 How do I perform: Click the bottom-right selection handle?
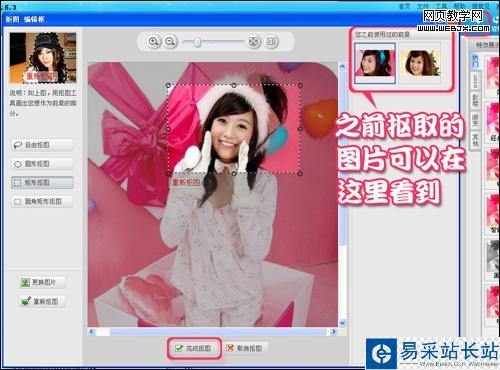click(x=300, y=173)
